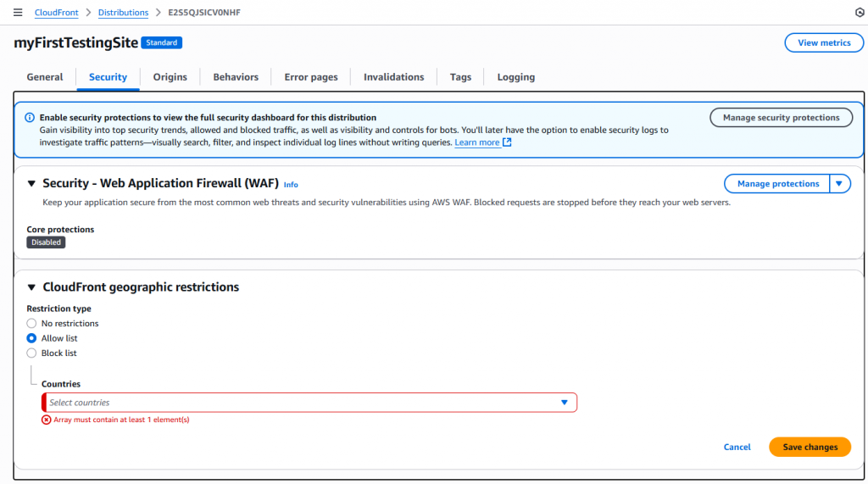The height and width of the screenshot is (484, 868).
Task: View the Logging tab
Action: click(516, 77)
